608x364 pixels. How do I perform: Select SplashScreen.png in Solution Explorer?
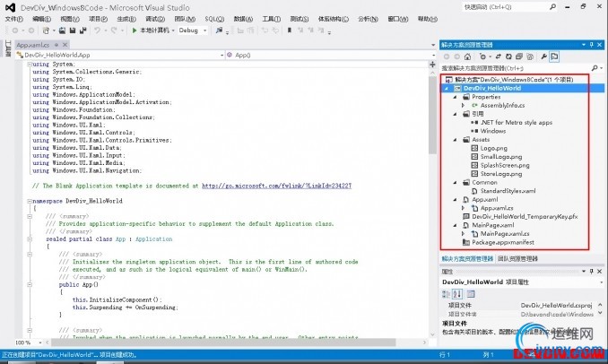point(505,165)
